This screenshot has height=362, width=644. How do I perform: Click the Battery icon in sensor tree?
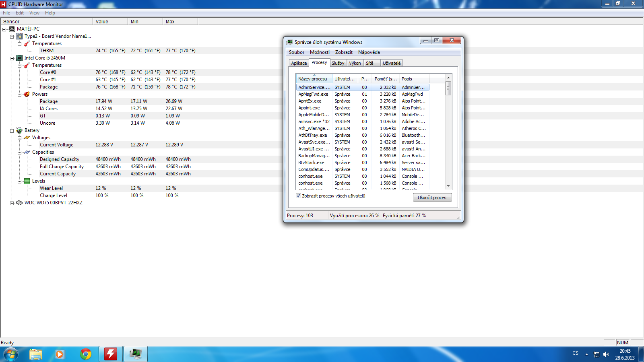[x=19, y=130]
